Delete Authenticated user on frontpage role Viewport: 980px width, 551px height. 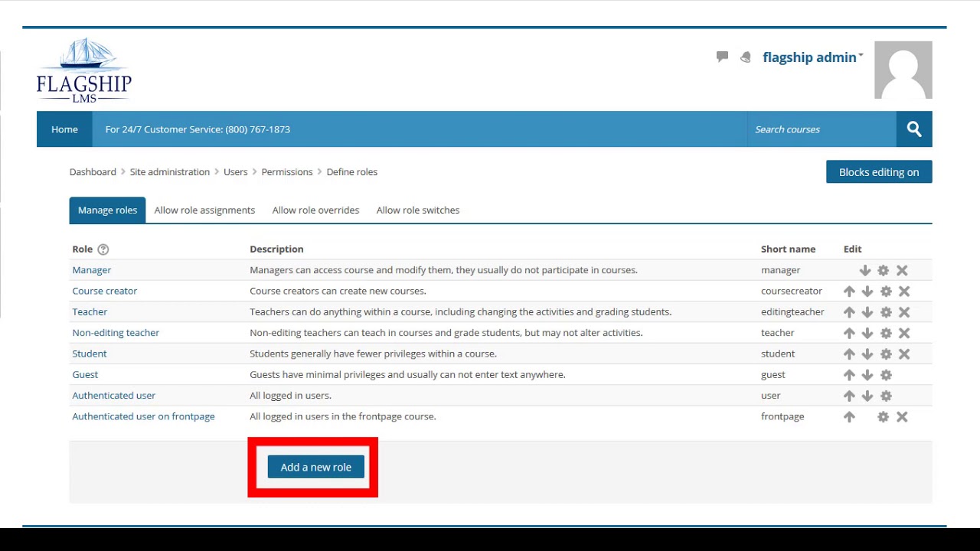tap(902, 417)
